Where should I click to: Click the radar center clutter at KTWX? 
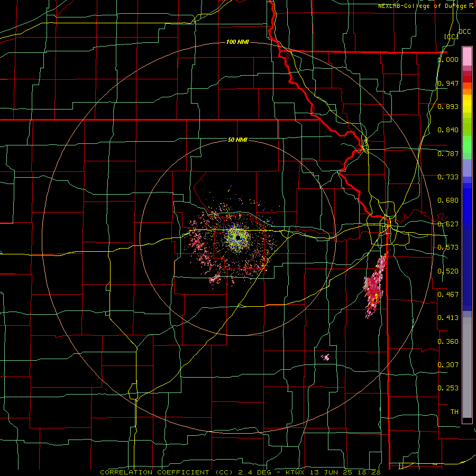coord(237,237)
